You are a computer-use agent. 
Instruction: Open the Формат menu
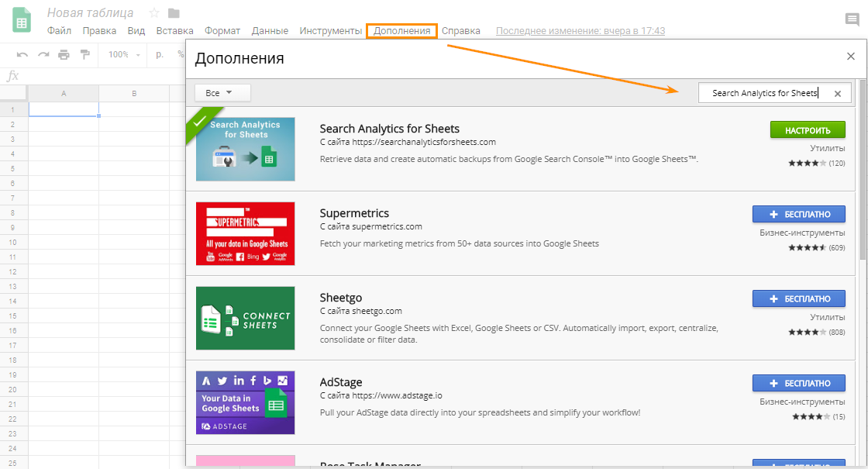222,31
